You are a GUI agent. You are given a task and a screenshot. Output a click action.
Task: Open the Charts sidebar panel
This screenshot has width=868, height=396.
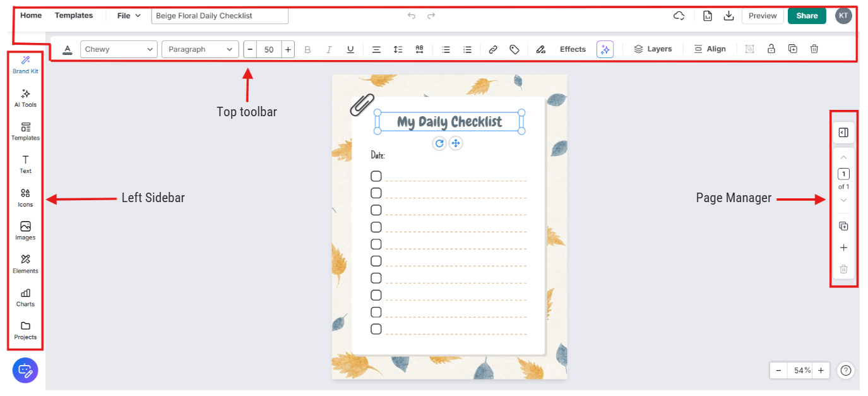tap(25, 297)
